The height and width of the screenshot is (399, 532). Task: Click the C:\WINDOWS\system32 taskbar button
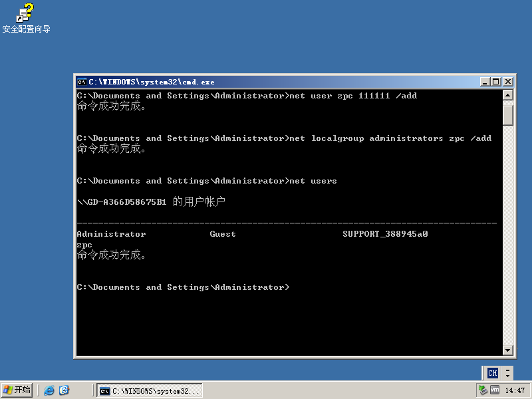pyautogui.click(x=150, y=391)
